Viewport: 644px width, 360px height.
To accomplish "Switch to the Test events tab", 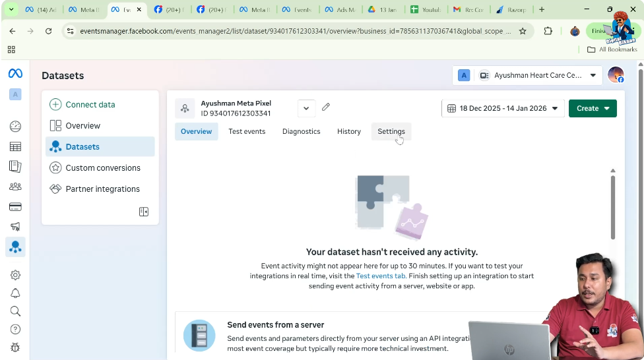I will (x=247, y=131).
